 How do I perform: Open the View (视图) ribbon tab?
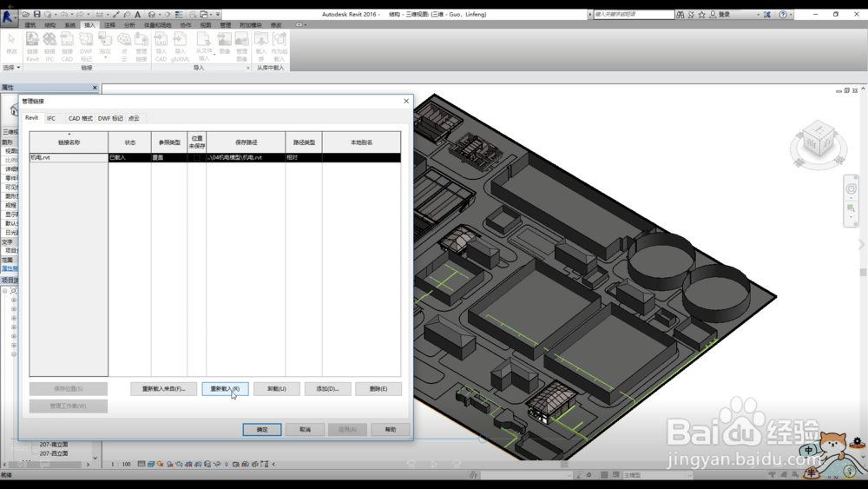[x=206, y=25]
